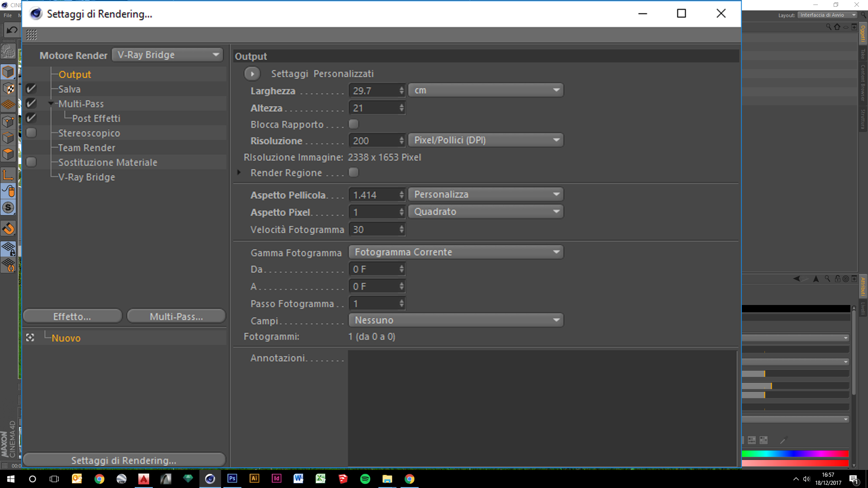Expand the Render Regione disclosure triangle
Image resolution: width=868 pixels, height=488 pixels.
239,173
